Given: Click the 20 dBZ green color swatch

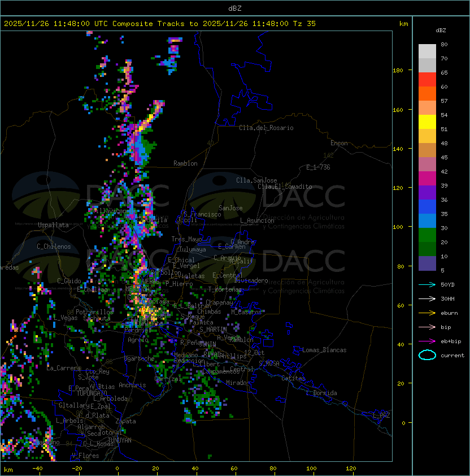Looking at the screenshot, I should (427, 249).
